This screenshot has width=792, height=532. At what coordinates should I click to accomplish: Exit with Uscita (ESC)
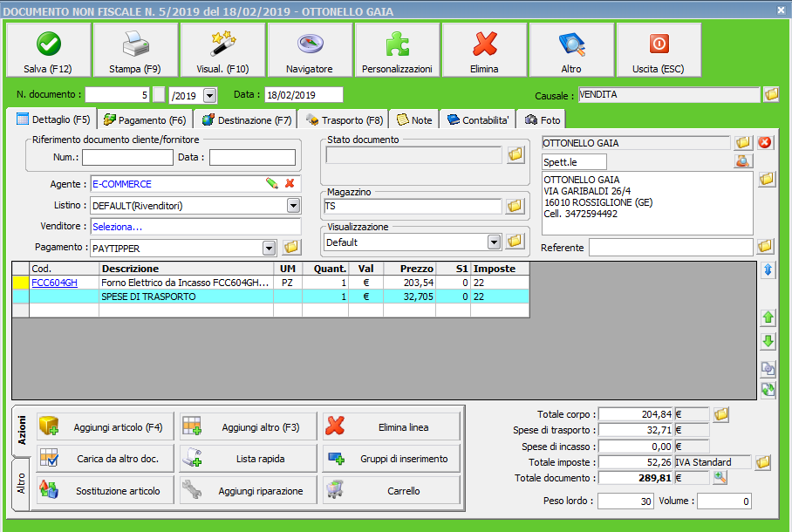click(659, 50)
